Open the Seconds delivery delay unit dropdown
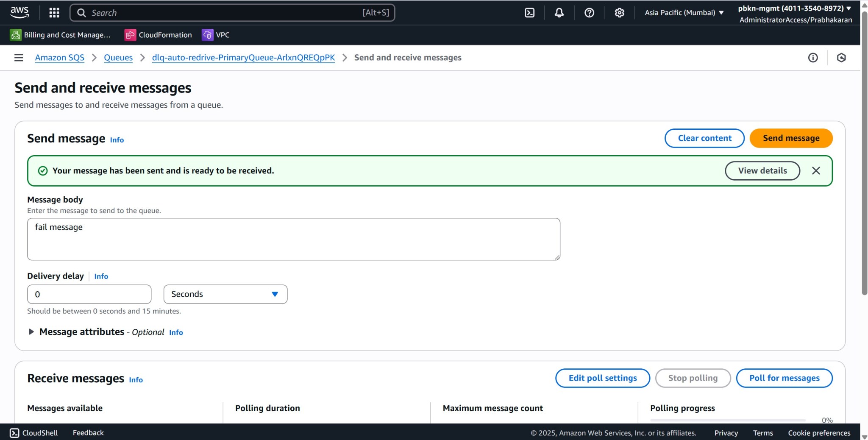 click(225, 294)
